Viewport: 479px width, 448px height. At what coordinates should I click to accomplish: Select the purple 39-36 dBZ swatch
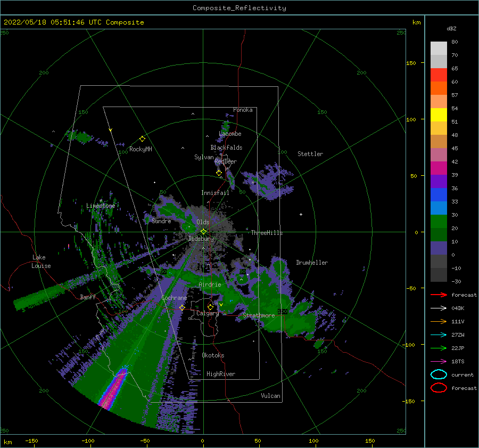(x=439, y=182)
